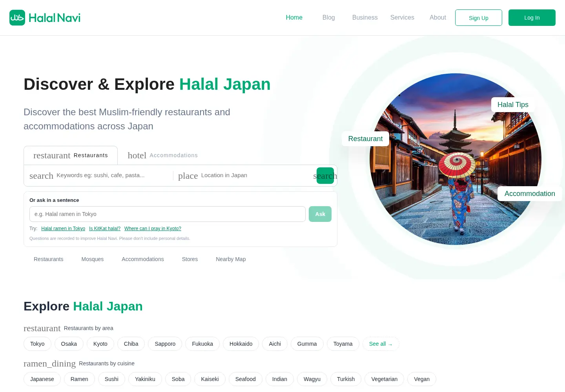Click the ask-in-a-sentence text box

[x=168, y=214]
